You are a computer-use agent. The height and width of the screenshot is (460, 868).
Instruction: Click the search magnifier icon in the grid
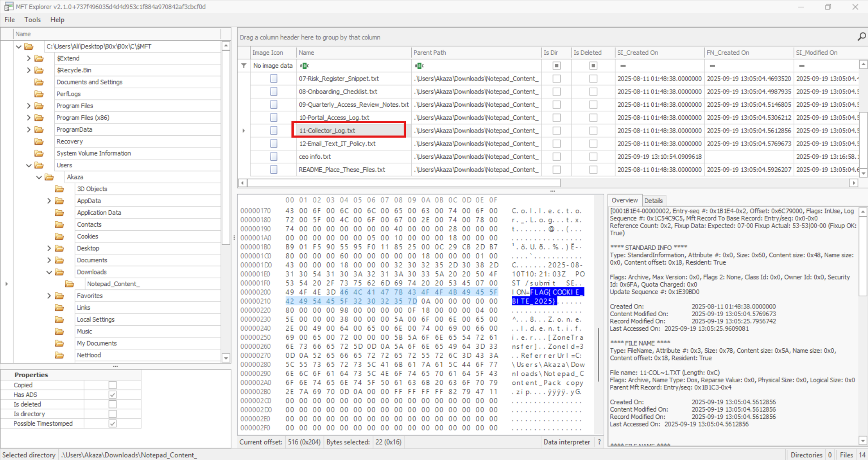[861, 37]
